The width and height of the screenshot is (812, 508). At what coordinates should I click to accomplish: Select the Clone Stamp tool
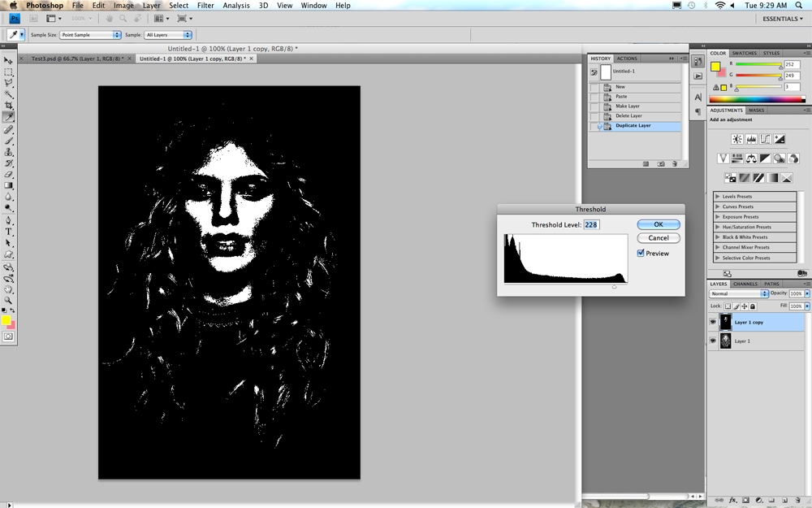coord(8,152)
